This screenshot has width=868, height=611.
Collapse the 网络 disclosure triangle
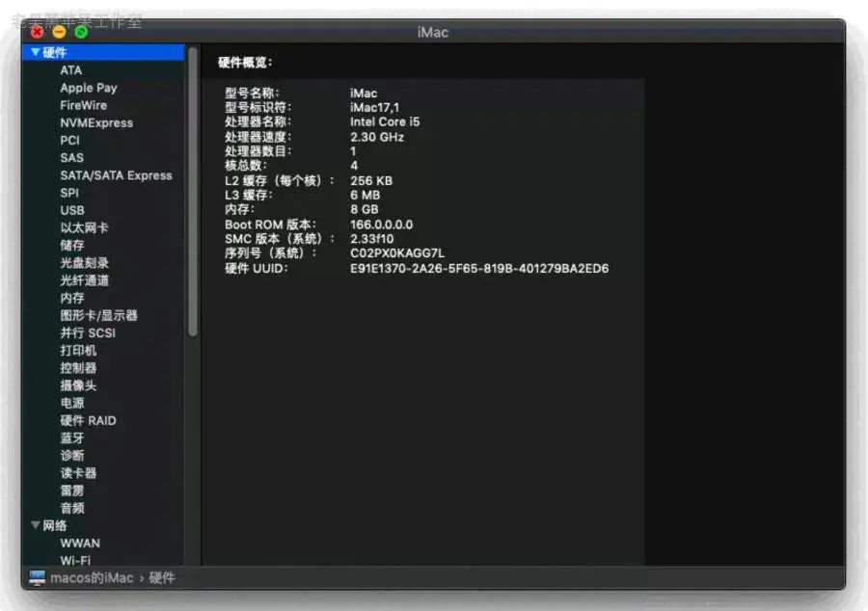(x=36, y=524)
